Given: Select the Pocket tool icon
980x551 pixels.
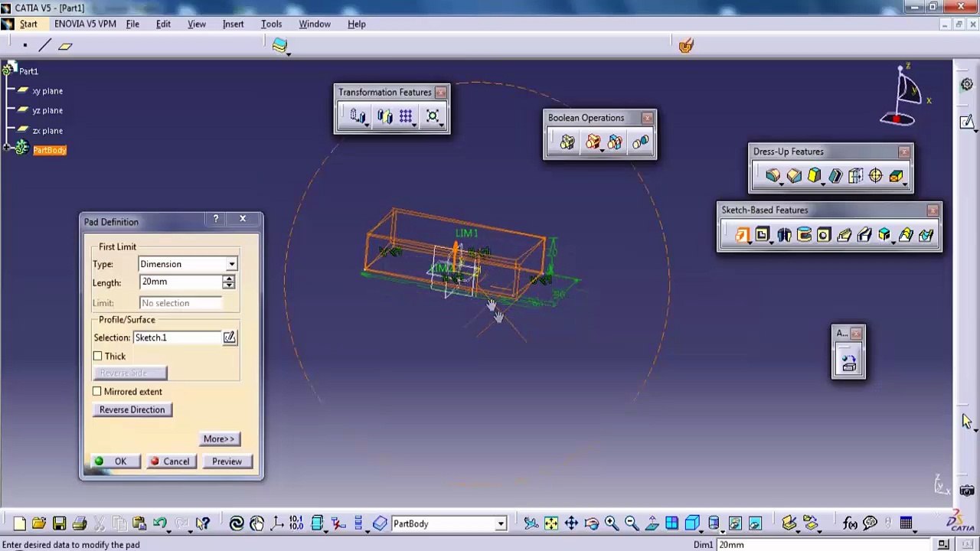Looking at the screenshot, I should click(x=763, y=235).
